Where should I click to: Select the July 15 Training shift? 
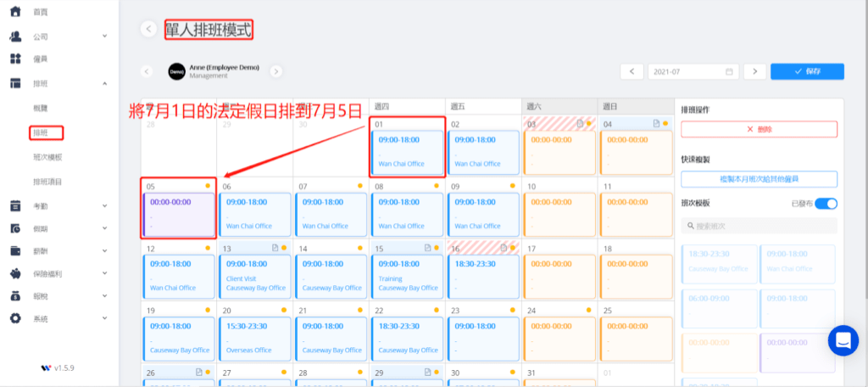tap(408, 277)
